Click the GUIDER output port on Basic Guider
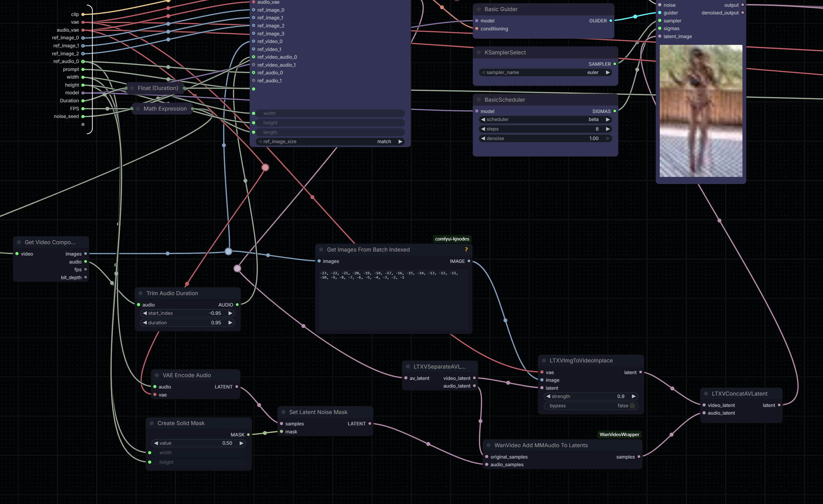The image size is (823, 504). click(611, 21)
